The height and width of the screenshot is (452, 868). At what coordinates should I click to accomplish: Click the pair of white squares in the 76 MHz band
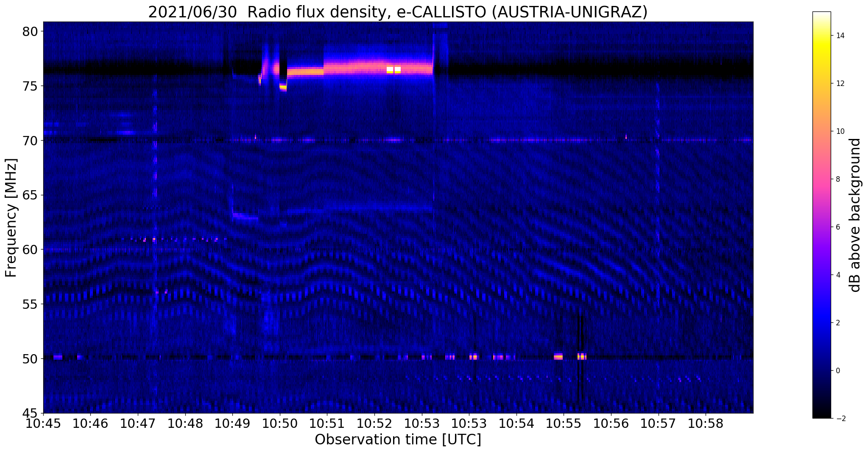click(x=394, y=70)
